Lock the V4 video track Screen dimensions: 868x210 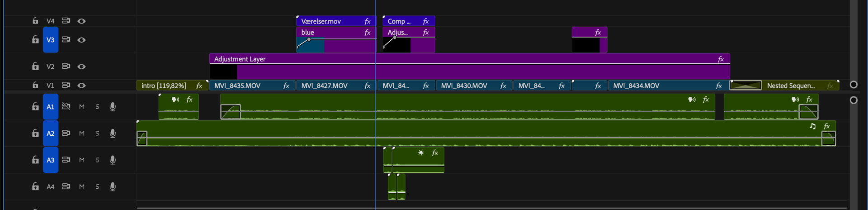(35, 21)
